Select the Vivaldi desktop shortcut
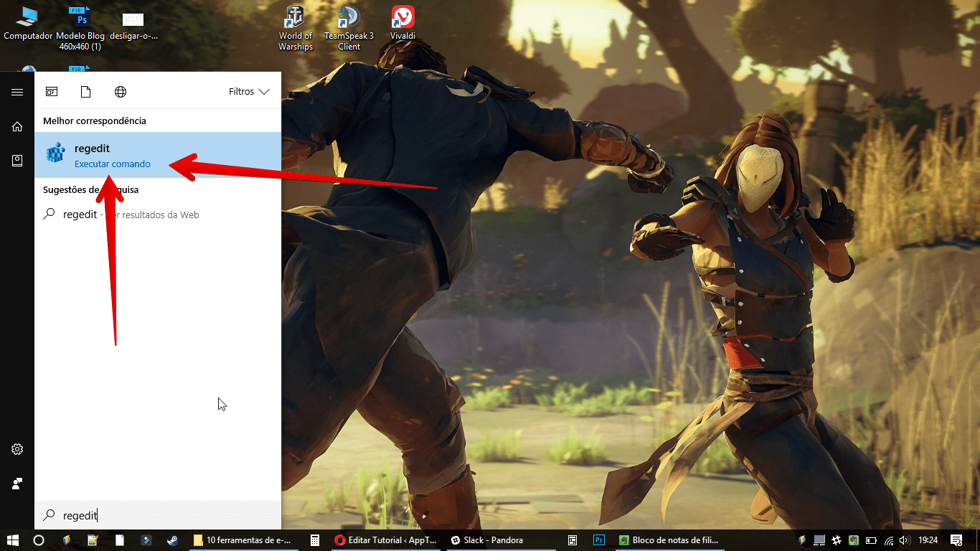Screen dimensions: 980x551 pos(402,24)
